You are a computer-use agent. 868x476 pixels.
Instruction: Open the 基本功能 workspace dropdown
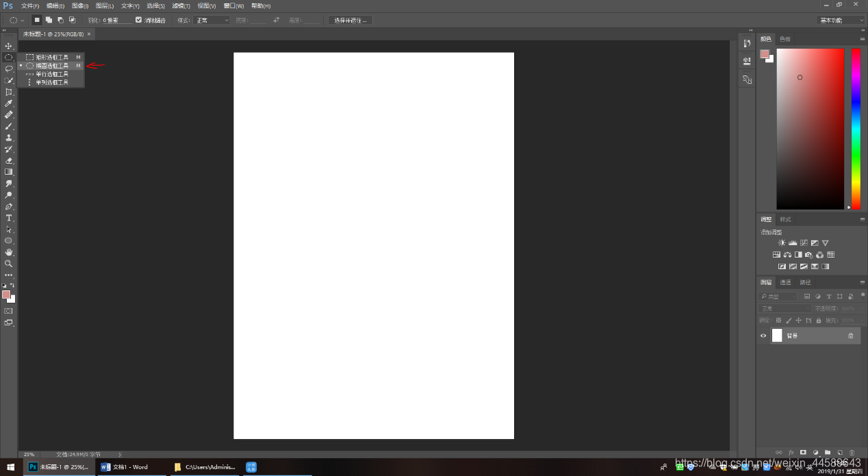(x=841, y=20)
